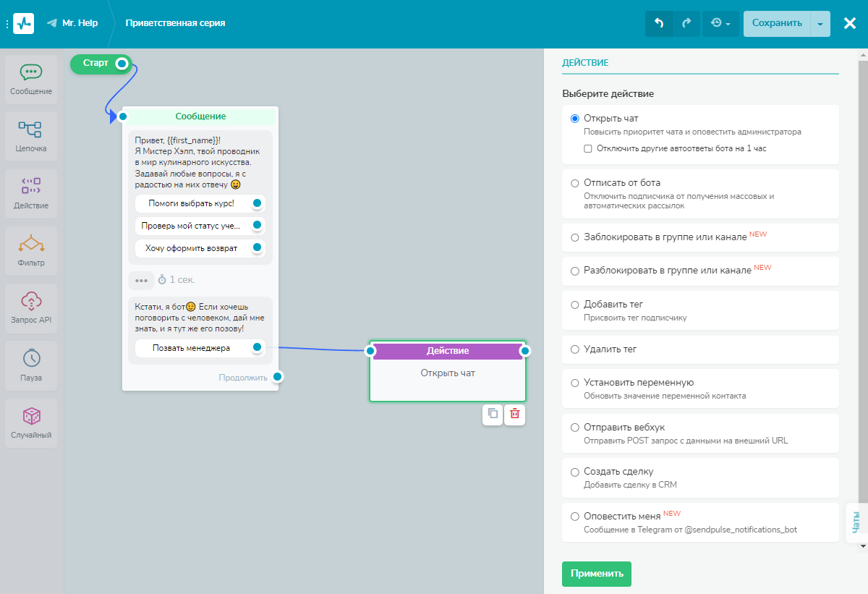Click the Позвать менеджера button
The height and width of the screenshot is (594, 868).
[x=192, y=348]
